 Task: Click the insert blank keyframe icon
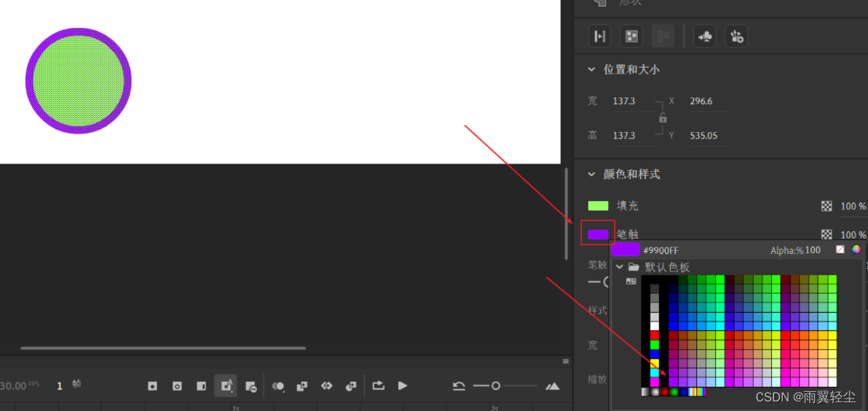coord(177,386)
